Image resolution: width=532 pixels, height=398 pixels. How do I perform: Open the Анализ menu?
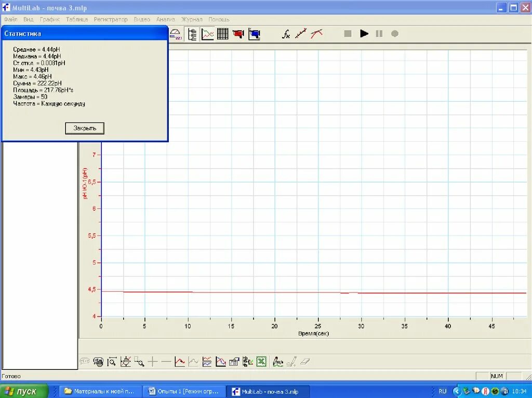166,19
